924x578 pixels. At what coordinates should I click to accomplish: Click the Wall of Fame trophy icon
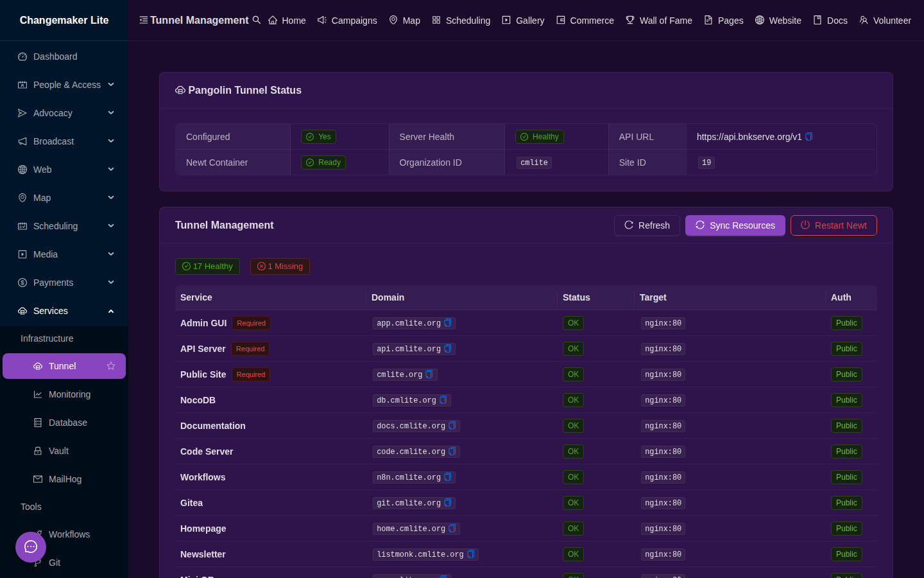pyautogui.click(x=630, y=20)
